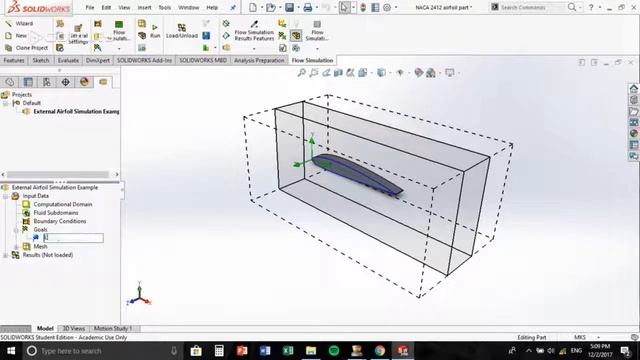This screenshot has width=640, height=360.
Task: Open the FeatureManager design tree tab
Action: click(x=9, y=82)
